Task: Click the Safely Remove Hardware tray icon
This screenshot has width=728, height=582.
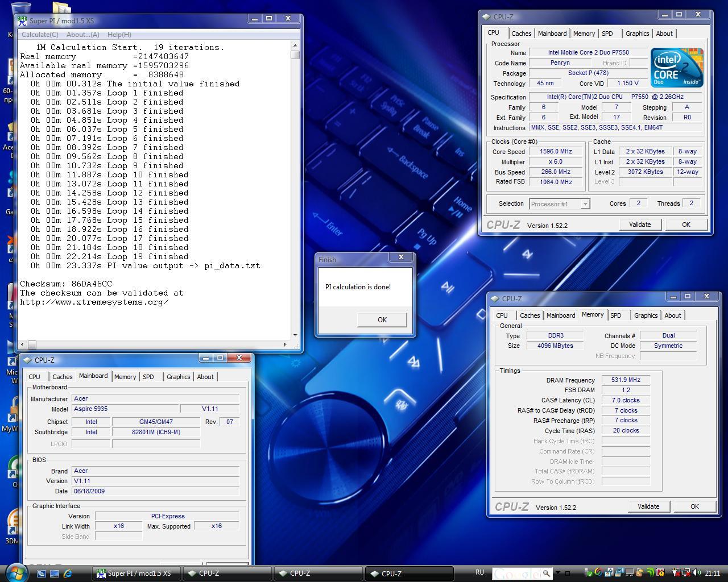Action: point(588,572)
